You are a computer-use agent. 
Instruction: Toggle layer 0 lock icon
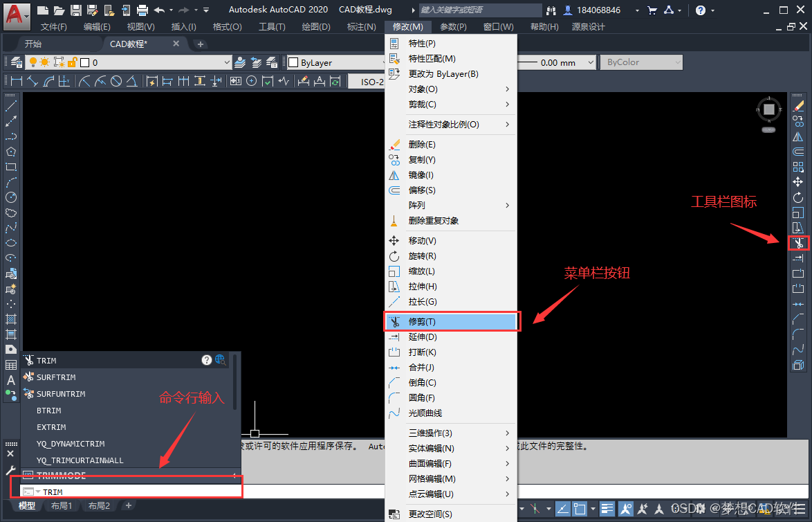point(72,62)
